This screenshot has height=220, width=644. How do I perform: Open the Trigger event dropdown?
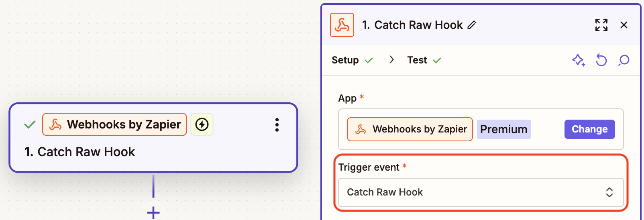481,192
